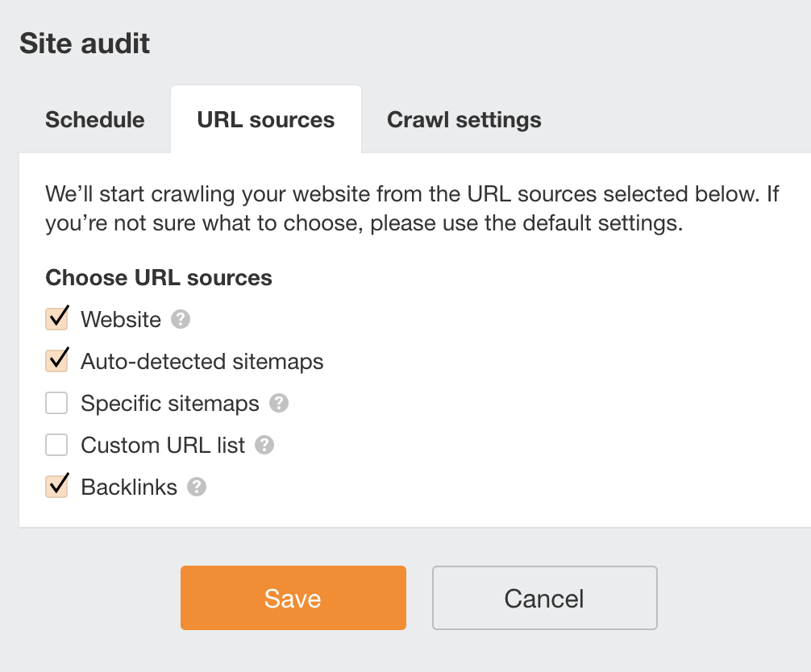Screen dimensions: 811x672
Task: Click the Auto-detected sitemaps label text
Action: (x=202, y=362)
